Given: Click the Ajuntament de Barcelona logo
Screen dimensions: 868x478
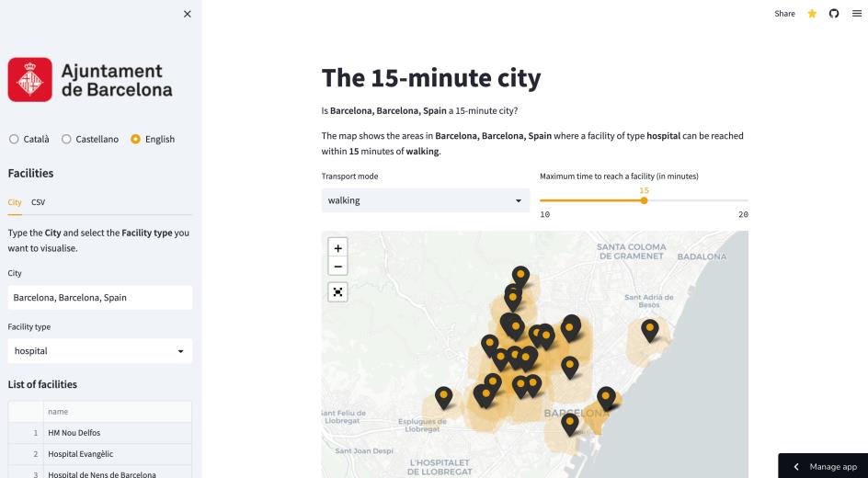Looking at the screenshot, I should click(90, 80).
